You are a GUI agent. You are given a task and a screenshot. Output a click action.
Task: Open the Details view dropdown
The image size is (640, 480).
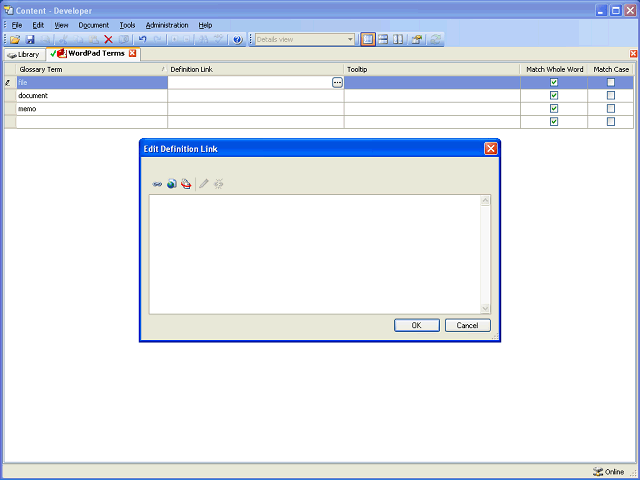pos(350,40)
